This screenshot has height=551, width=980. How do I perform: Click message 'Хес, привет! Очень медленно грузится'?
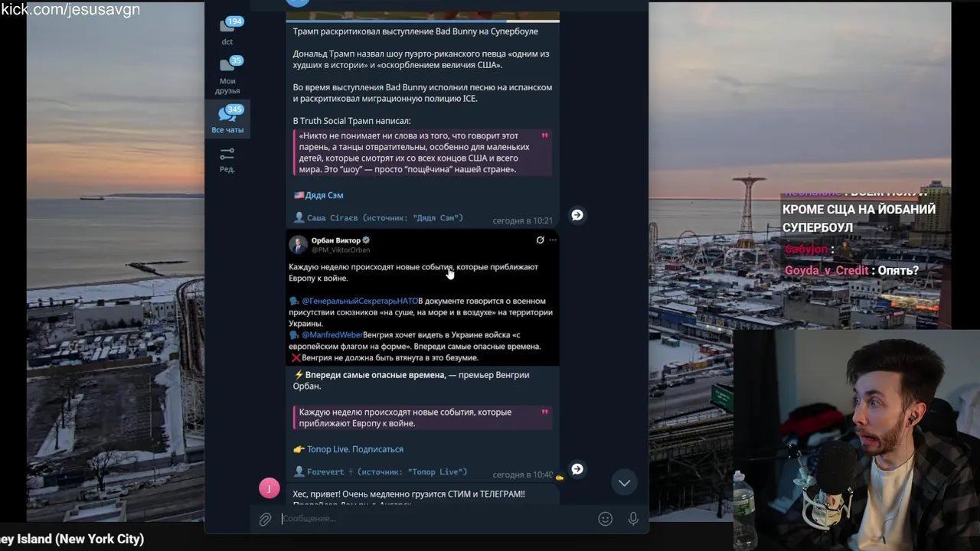409,494
